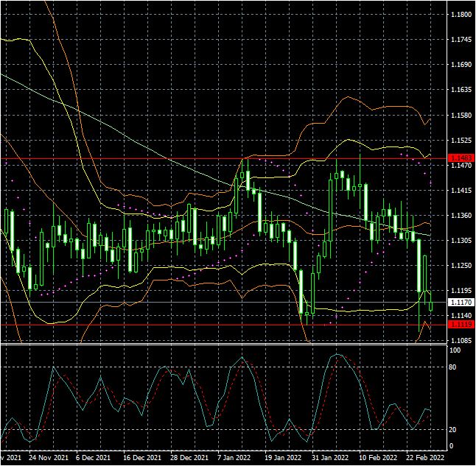Click the 6 Dec 2021 date label
Screen dimensions: 476x466
point(93,457)
